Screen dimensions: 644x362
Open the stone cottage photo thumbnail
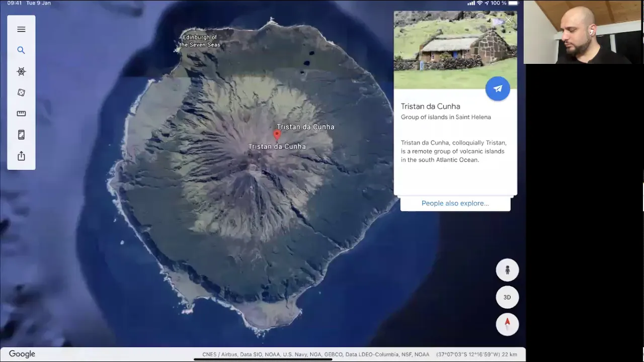(x=455, y=50)
